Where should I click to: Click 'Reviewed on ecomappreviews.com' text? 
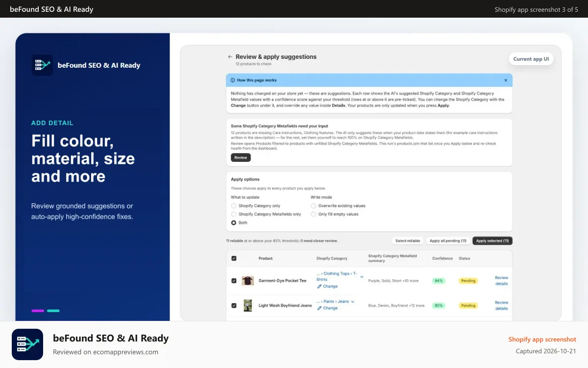point(105,352)
